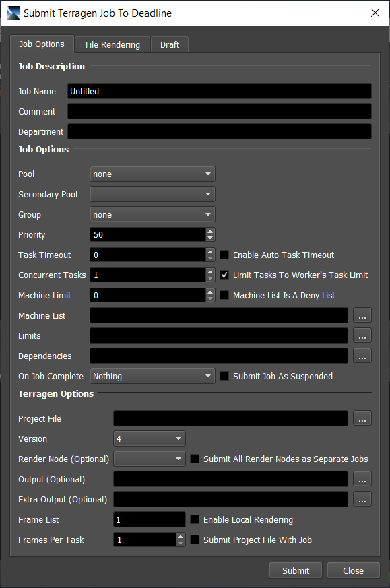Click the Terragen app icon in title bar
This screenshot has width=390, height=588.
(x=13, y=13)
